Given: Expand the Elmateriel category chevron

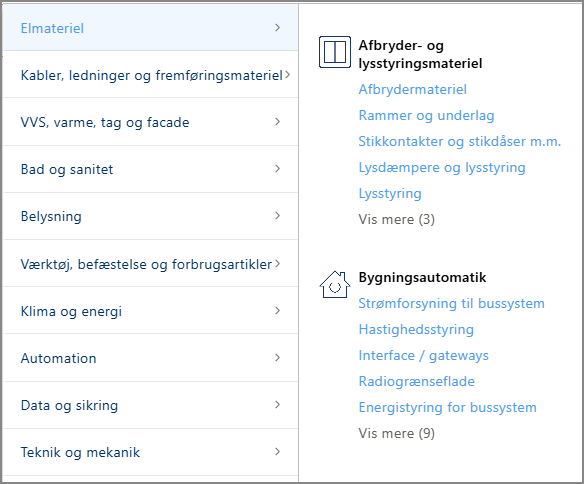Looking at the screenshot, I should pyautogui.click(x=277, y=28).
